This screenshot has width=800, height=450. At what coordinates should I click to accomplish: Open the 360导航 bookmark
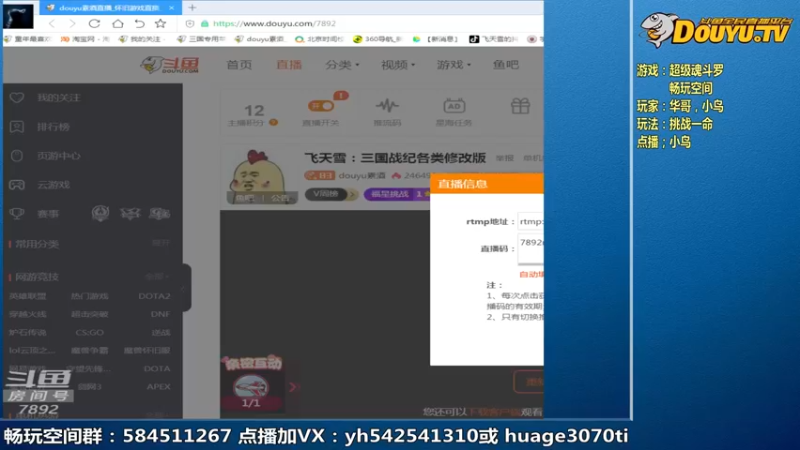[x=378, y=39]
